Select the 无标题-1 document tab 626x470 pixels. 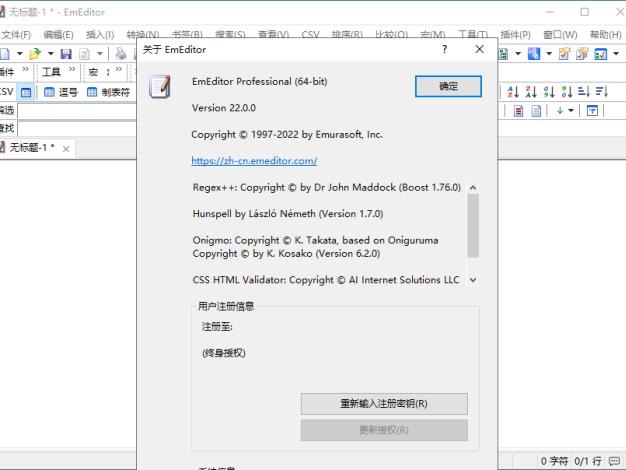32,148
